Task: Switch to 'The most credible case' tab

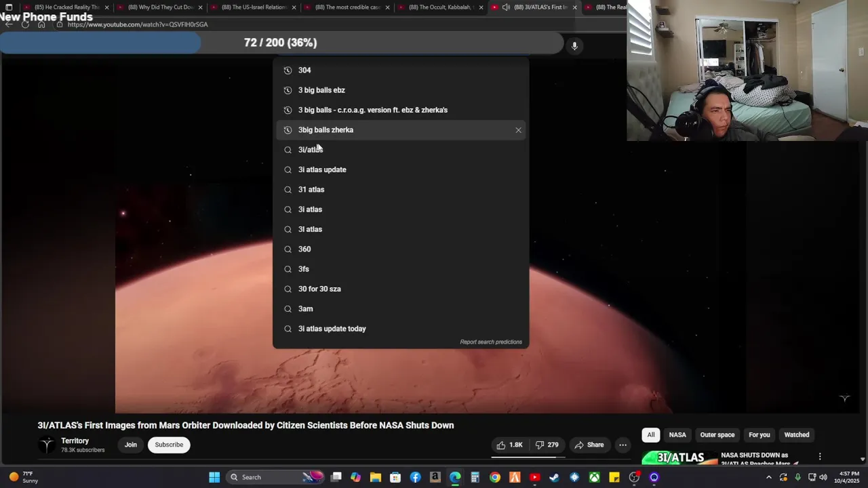Action: [347, 7]
